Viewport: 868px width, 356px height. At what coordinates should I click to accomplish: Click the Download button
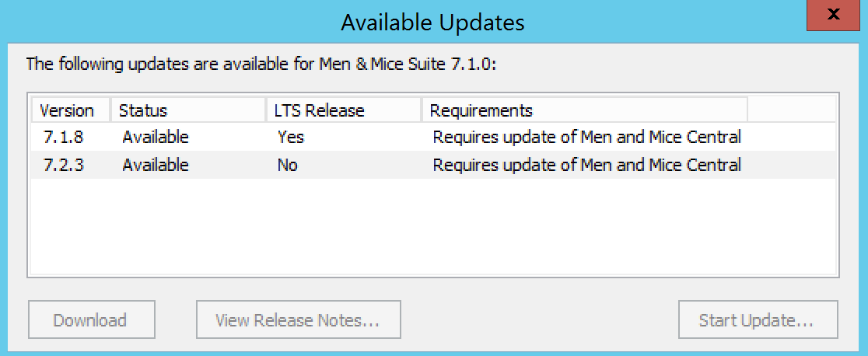click(90, 320)
